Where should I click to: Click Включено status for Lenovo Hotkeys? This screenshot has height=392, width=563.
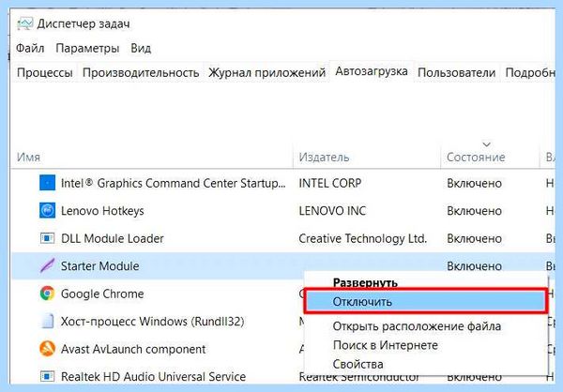coord(474,211)
